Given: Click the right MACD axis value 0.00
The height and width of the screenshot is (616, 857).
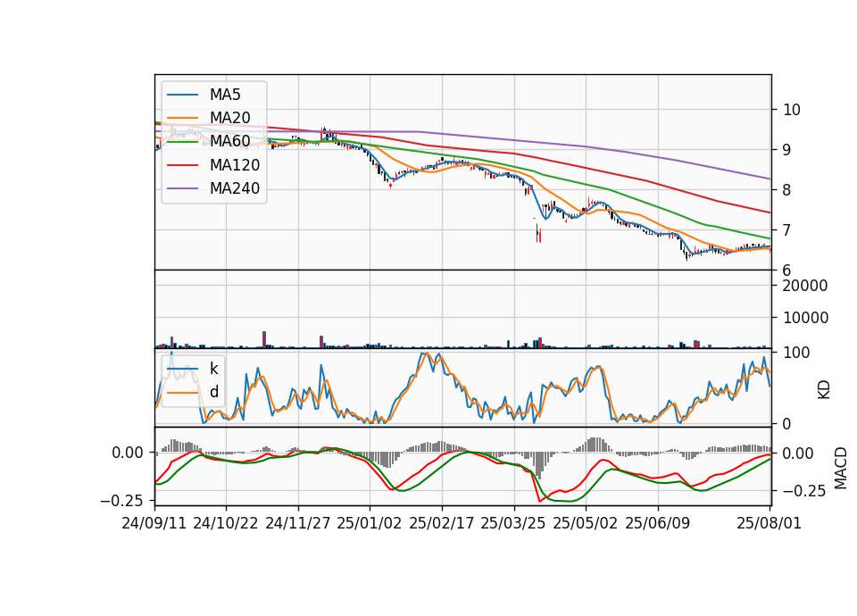Looking at the screenshot, I should tap(798, 454).
